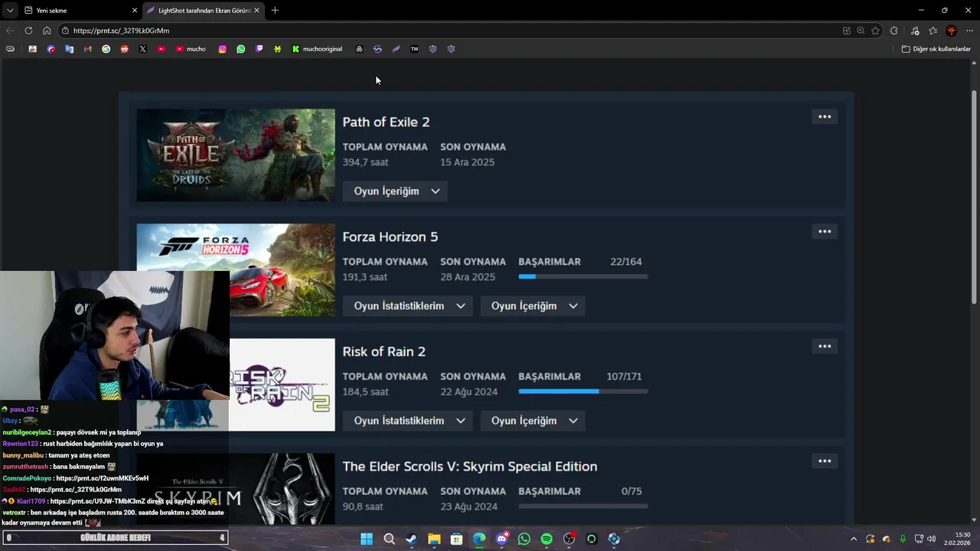Reload the current page
The image size is (980, 551).
click(x=28, y=31)
